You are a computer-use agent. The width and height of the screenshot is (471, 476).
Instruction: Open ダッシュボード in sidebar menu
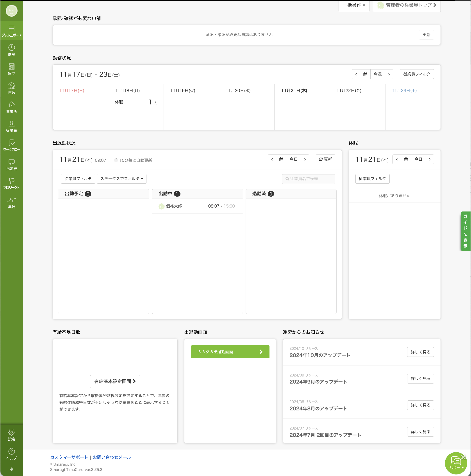[11, 31]
